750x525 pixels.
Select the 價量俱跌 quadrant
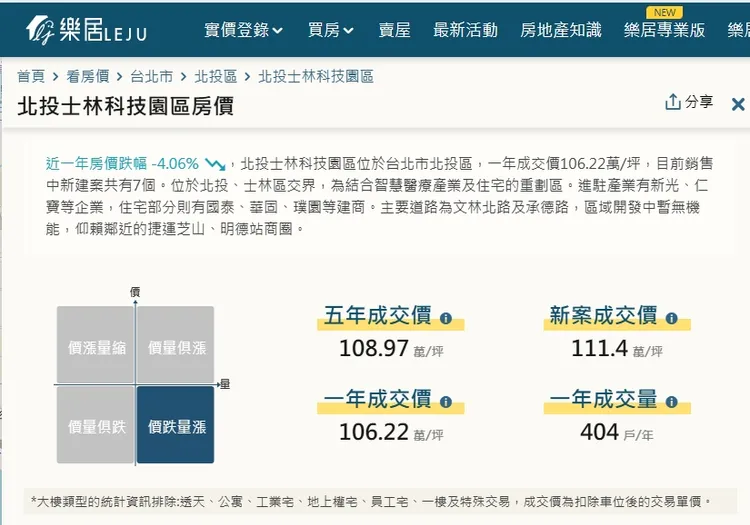96,425
